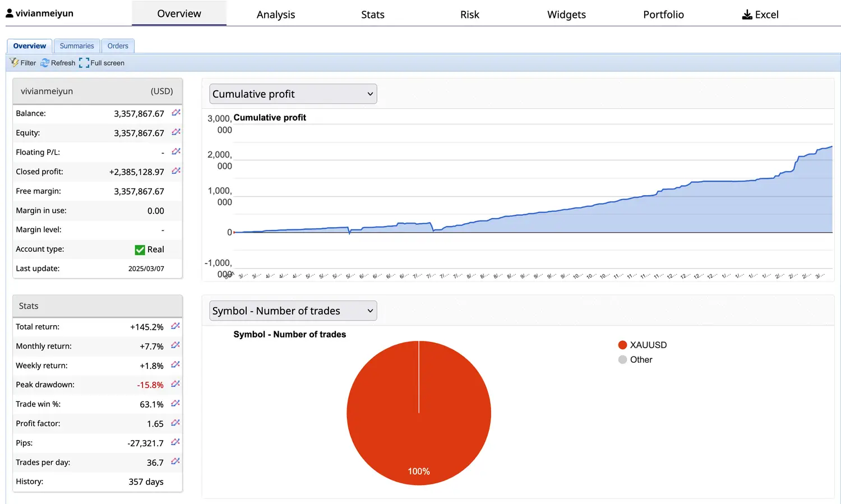Viewport: 841px width, 504px height.
Task: Download data via Excel button
Action: [760, 15]
